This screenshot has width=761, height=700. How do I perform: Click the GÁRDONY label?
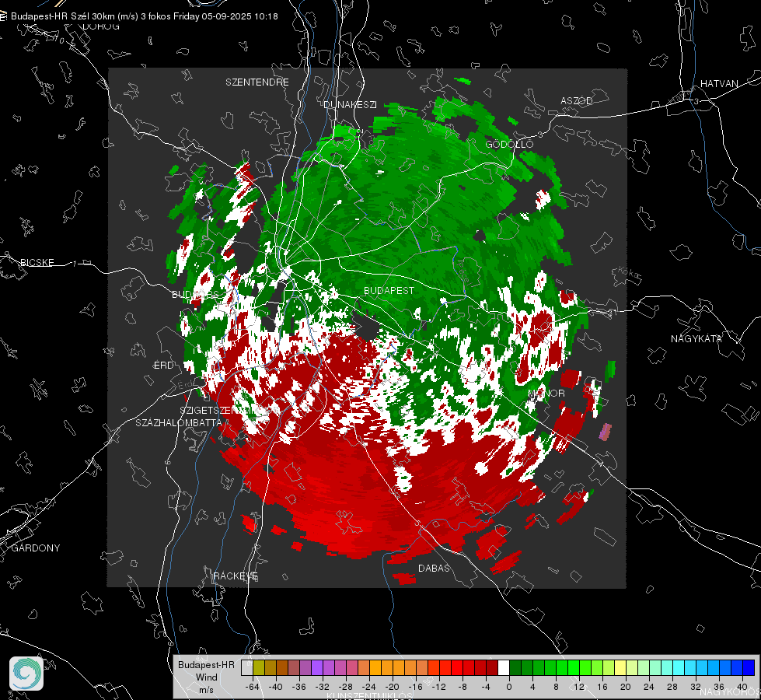(36, 548)
